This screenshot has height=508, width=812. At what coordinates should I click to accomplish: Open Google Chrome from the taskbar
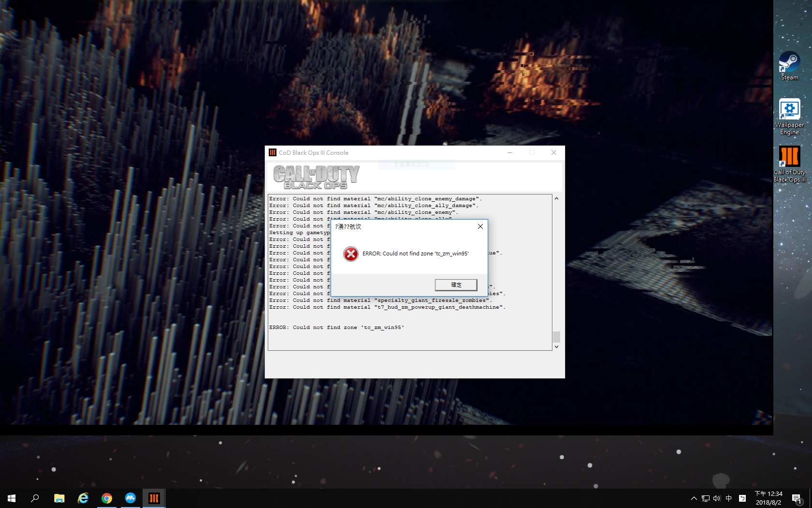point(107,498)
